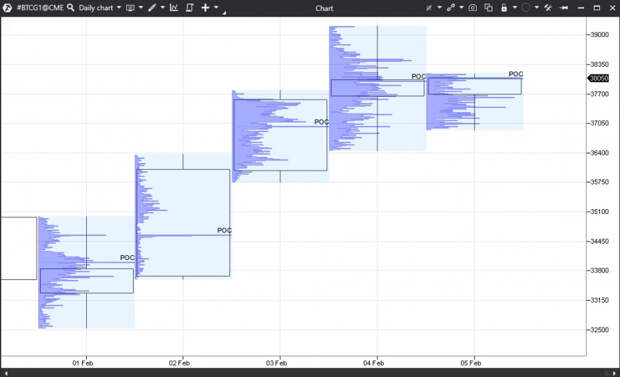The width and height of the screenshot is (620, 377).
Task: Click the chart type monitor icon
Action: (130, 8)
